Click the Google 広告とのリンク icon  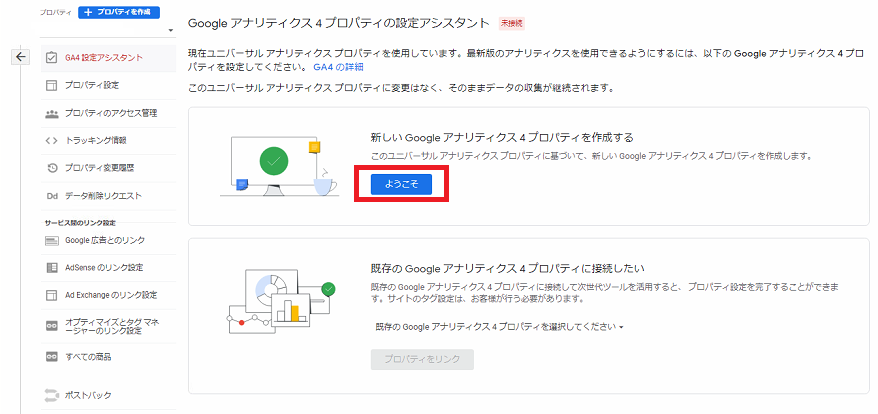(x=52, y=241)
